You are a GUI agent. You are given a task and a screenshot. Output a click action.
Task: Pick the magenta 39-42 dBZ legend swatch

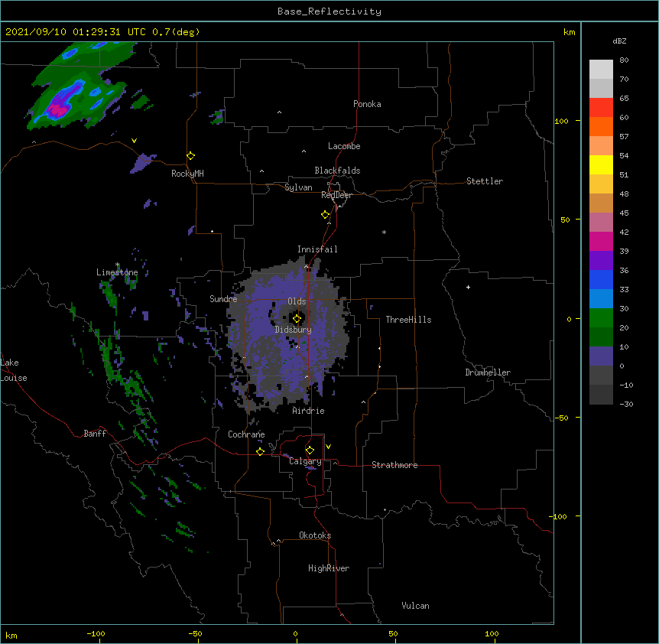pyautogui.click(x=601, y=241)
